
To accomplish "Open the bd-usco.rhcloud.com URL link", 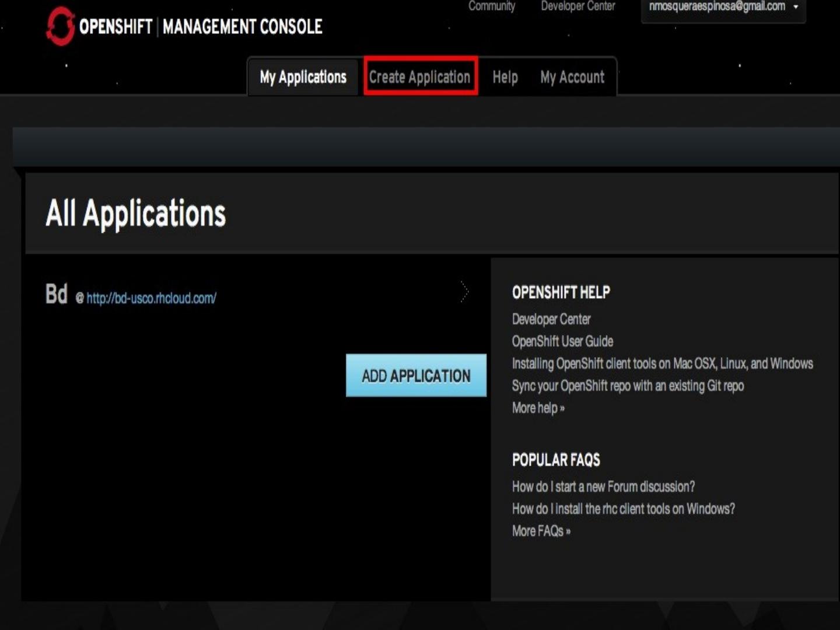I will (152, 298).
